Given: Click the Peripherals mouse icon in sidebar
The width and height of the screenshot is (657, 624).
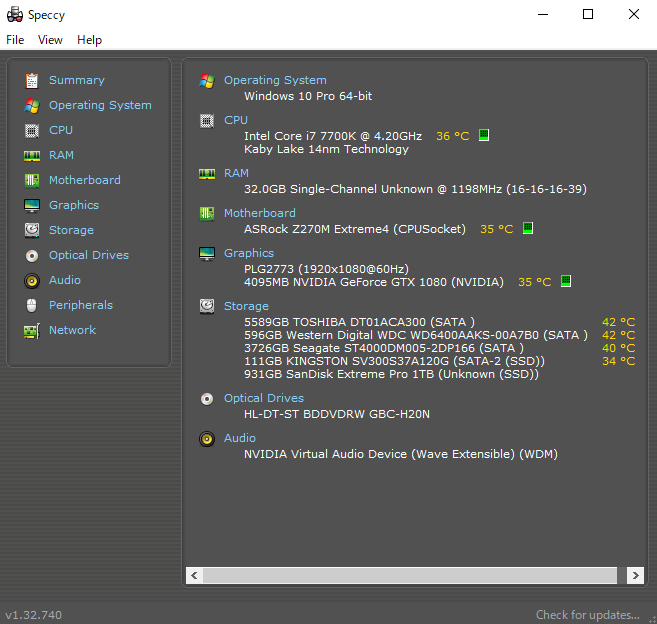Looking at the screenshot, I should [32, 305].
